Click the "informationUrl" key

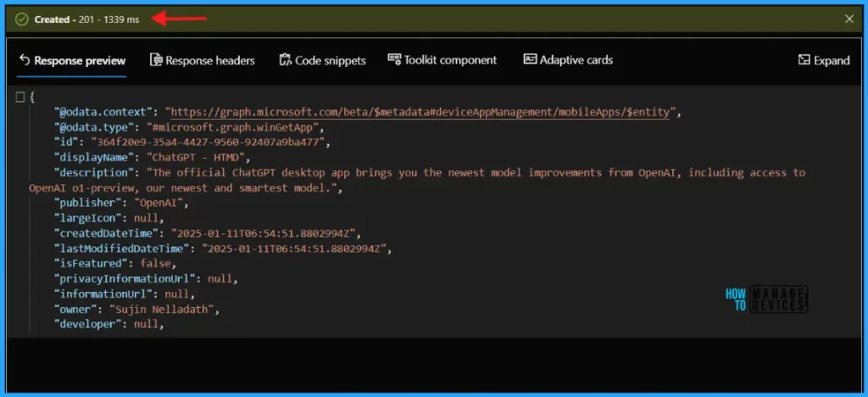coord(103,293)
